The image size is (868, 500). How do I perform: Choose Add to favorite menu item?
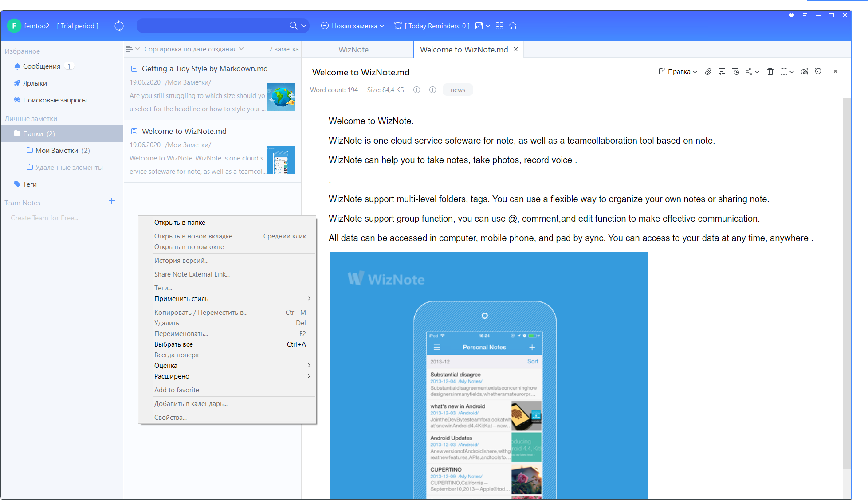coord(228,390)
